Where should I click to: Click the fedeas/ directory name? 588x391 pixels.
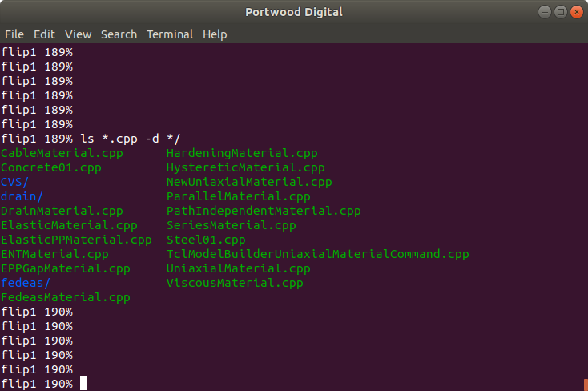(x=26, y=283)
